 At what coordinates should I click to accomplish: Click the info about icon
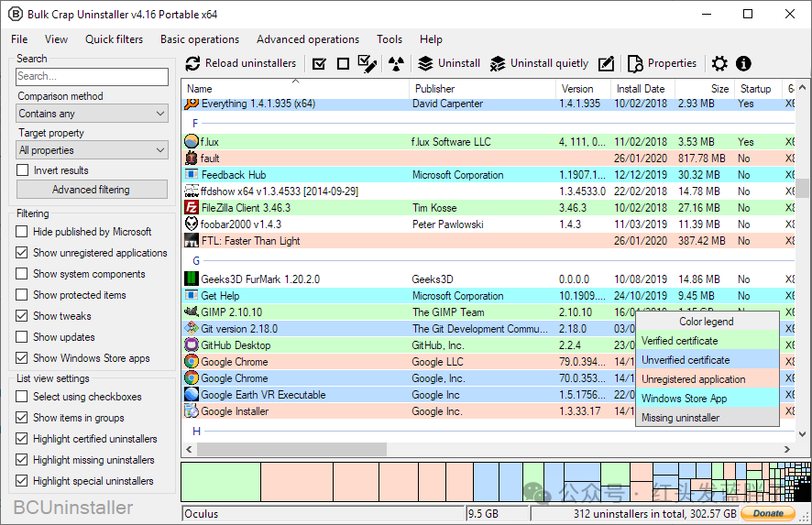click(x=743, y=64)
